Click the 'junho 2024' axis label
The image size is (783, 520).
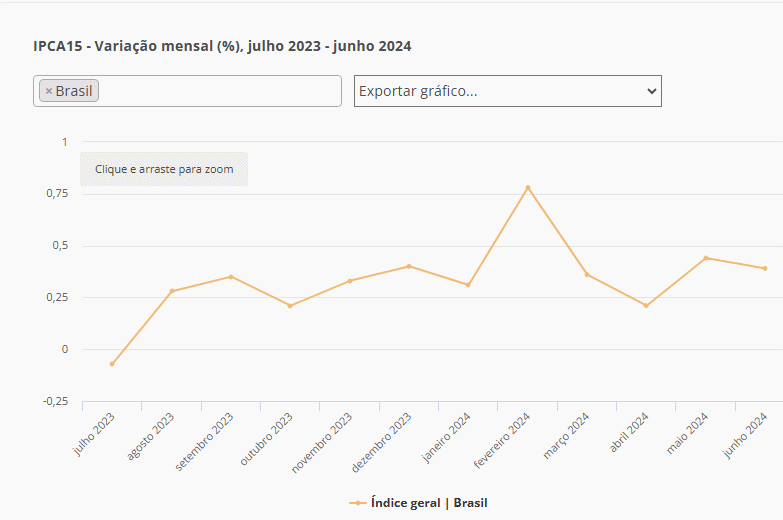click(x=746, y=435)
